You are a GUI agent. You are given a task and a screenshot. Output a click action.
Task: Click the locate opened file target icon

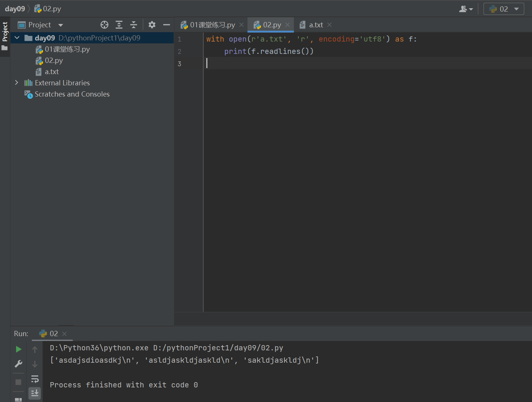(x=104, y=25)
